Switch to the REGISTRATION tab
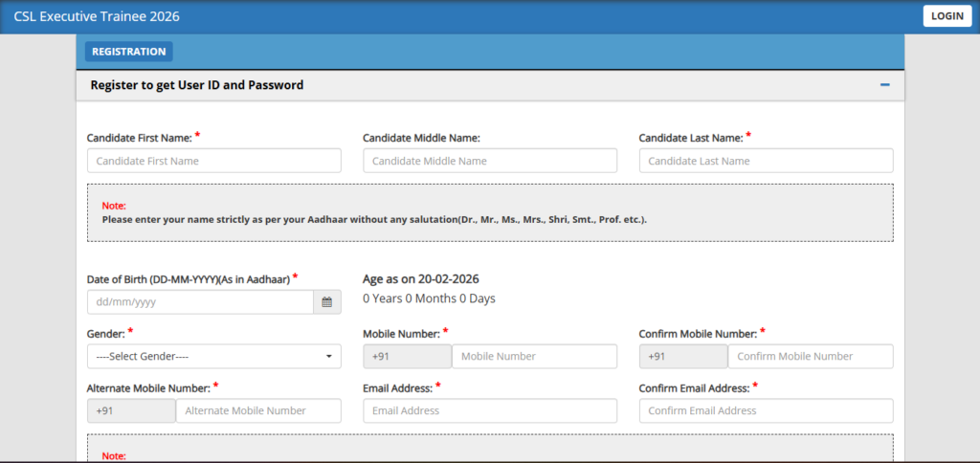 click(x=128, y=52)
